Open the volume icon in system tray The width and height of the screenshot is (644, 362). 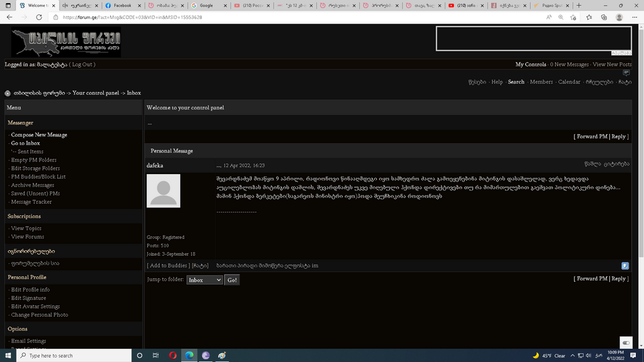pyautogui.click(x=589, y=356)
